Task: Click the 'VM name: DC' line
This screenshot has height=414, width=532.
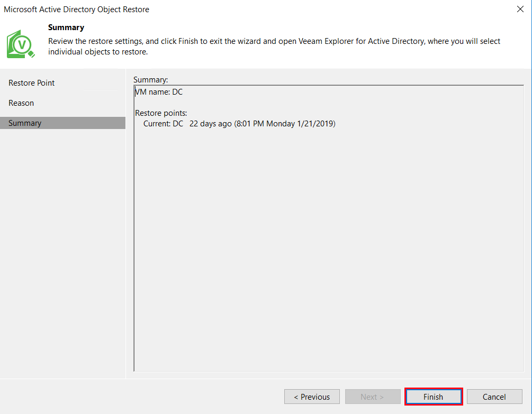Action: pyautogui.click(x=159, y=92)
